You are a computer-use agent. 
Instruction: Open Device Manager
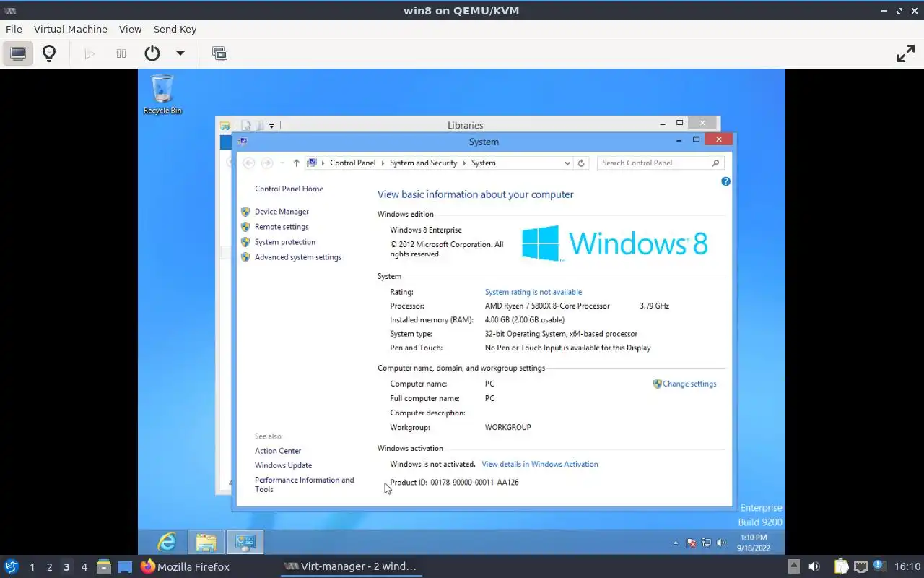(282, 212)
